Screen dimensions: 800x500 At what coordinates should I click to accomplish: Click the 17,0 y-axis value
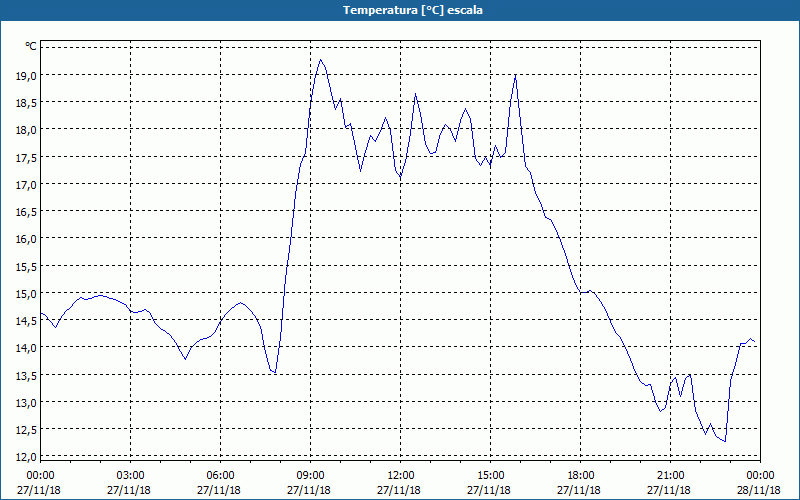tap(27, 184)
